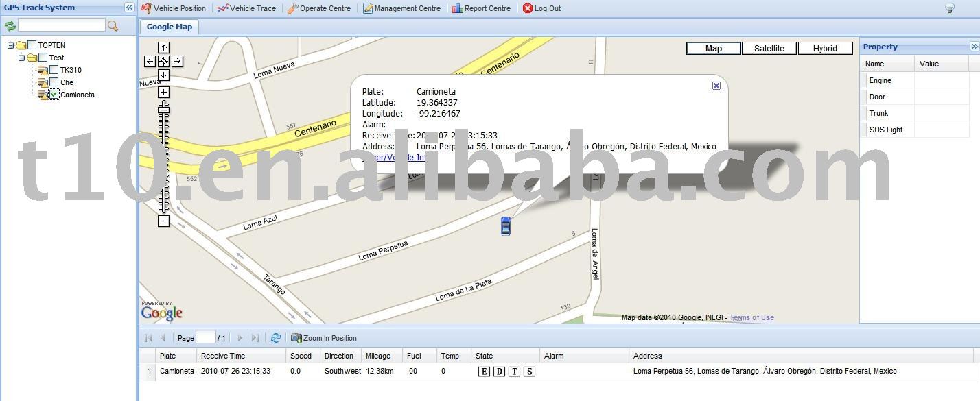Collapse the Test tree node
This screenshot has height=401, width=980.
click(x=21, y=58)
